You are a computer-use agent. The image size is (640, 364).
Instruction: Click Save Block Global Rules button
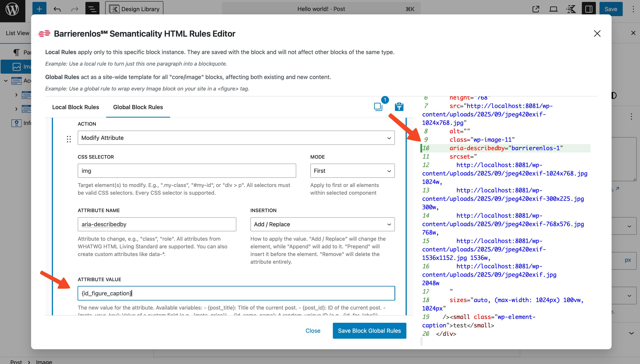[369, 330]
